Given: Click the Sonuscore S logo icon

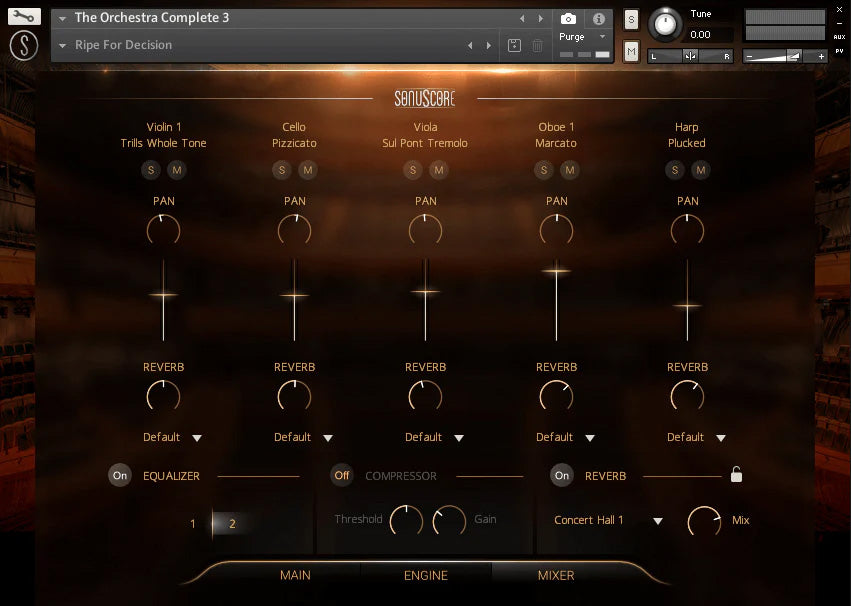Looking at the screenshot, I should pyautogui.click(x=24, y=45).
